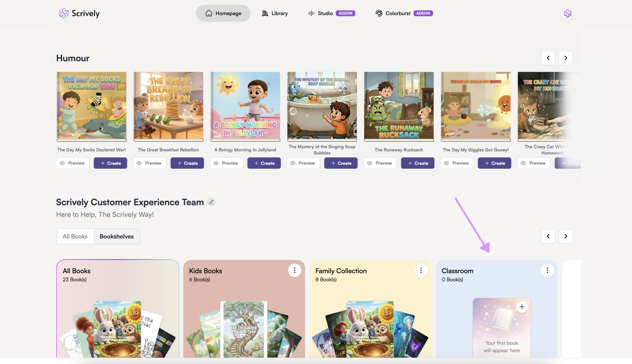The height and width of the screenshot is (364, 632).
Task: Select the Bookshelves view toggle
Action: click(x=117, y=236)
